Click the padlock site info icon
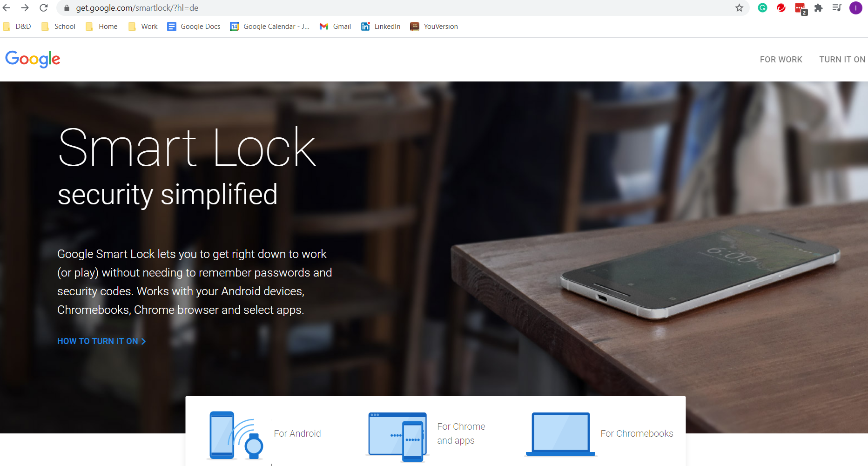Viewport: 868px width, 466px height. click(67, 8)
